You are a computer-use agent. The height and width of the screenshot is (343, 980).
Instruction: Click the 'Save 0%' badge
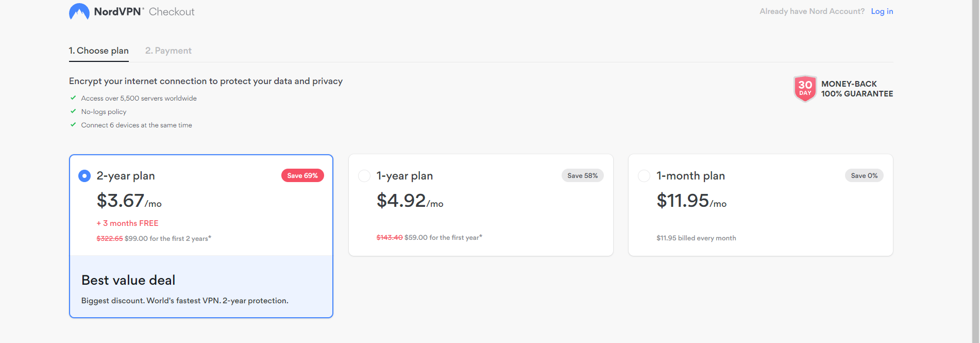pyautogui.click(x=864, y=175)
